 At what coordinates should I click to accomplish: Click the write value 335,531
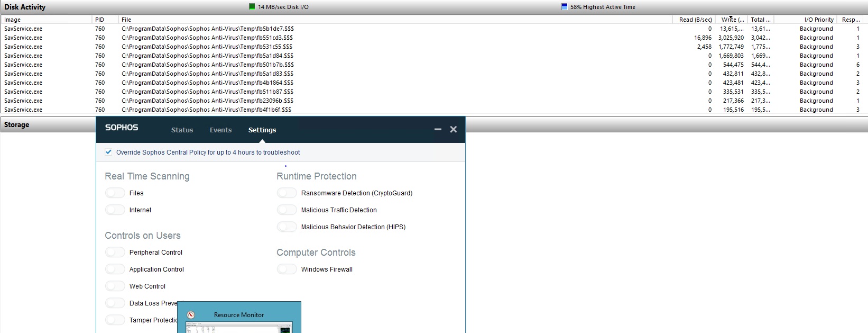tap(733, 92)
